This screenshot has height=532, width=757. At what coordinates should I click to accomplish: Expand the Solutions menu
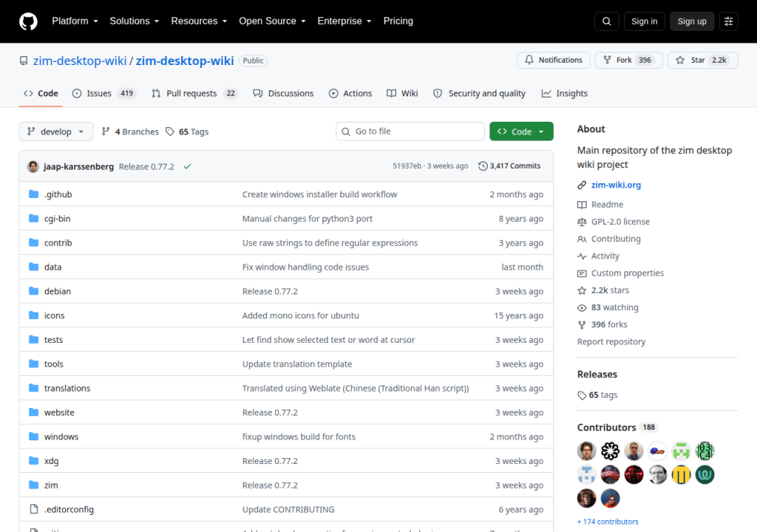coord(135,21)
